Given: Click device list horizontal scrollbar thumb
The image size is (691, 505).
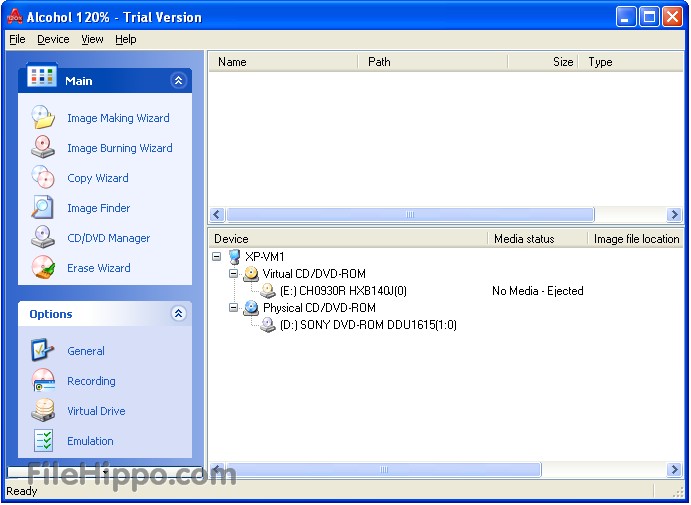Looking at the screenshot, I should (x=383, y=469).
